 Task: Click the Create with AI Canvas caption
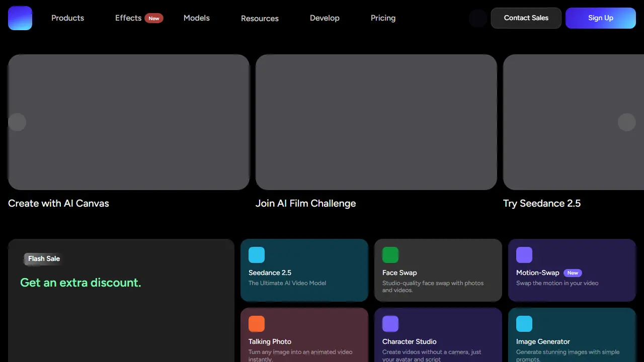click(58, 203)
